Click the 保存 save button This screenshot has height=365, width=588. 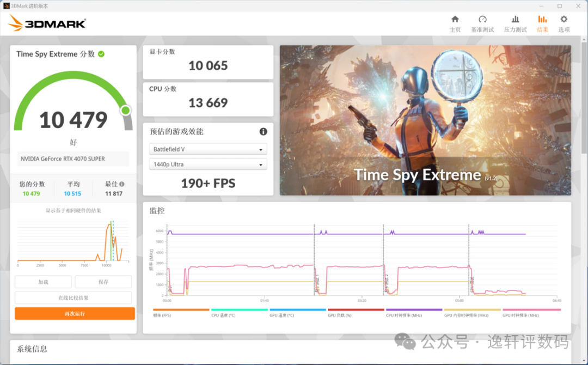(103, 282)
